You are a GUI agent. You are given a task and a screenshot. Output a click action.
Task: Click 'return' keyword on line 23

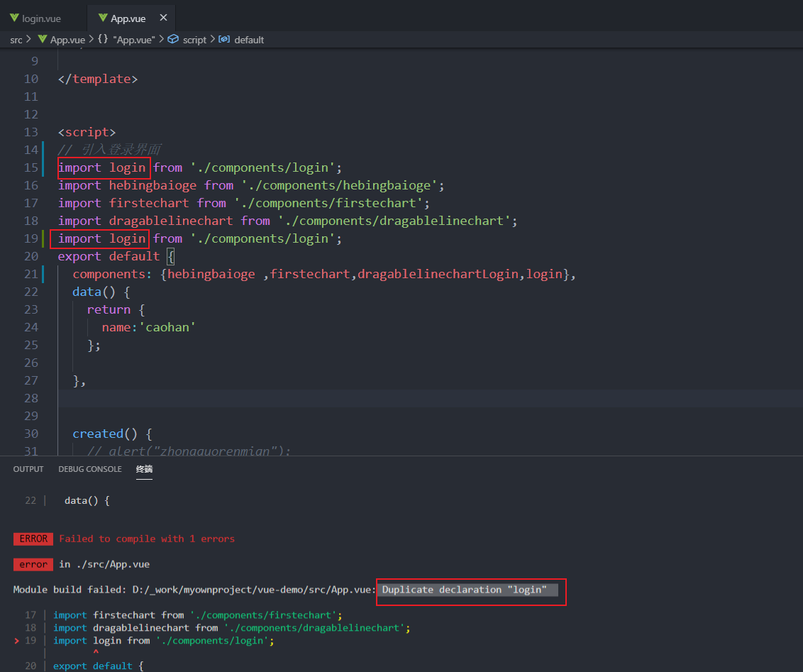click(109, 309)
